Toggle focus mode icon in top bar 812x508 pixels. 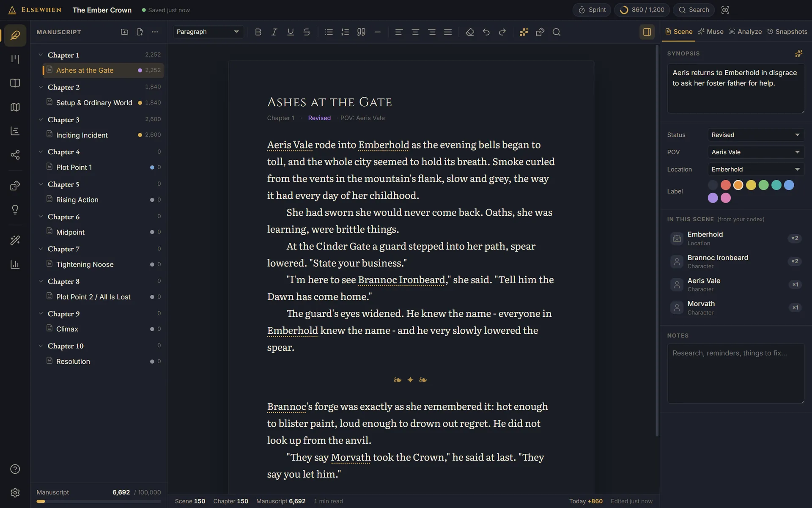click(x=725, y=10)
